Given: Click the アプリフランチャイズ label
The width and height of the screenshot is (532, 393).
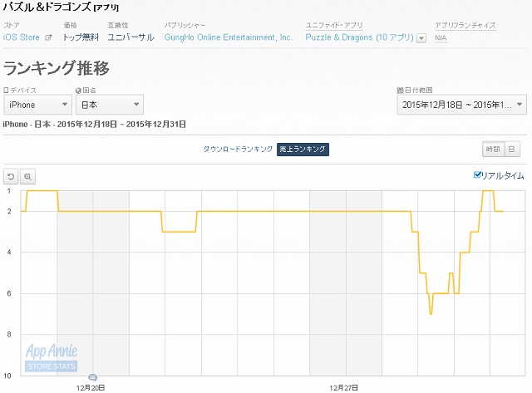Looking at the screenshot, I should point(465,26).
